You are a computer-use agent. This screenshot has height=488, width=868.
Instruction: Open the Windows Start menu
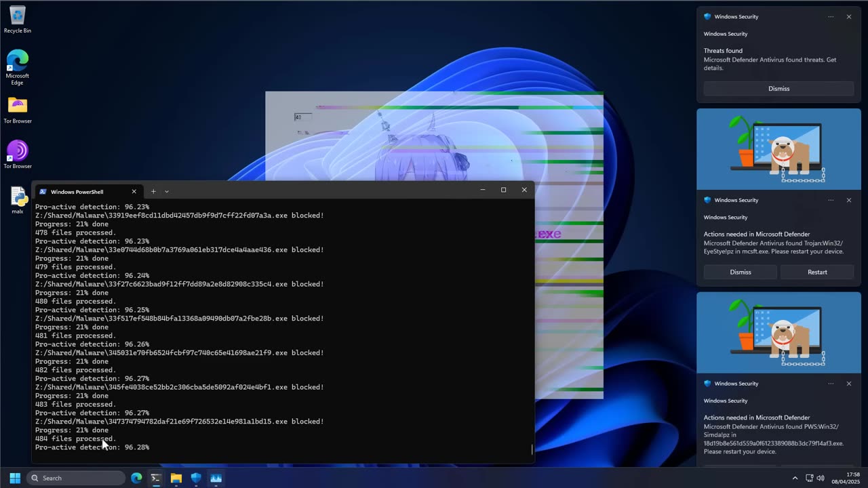15,478
